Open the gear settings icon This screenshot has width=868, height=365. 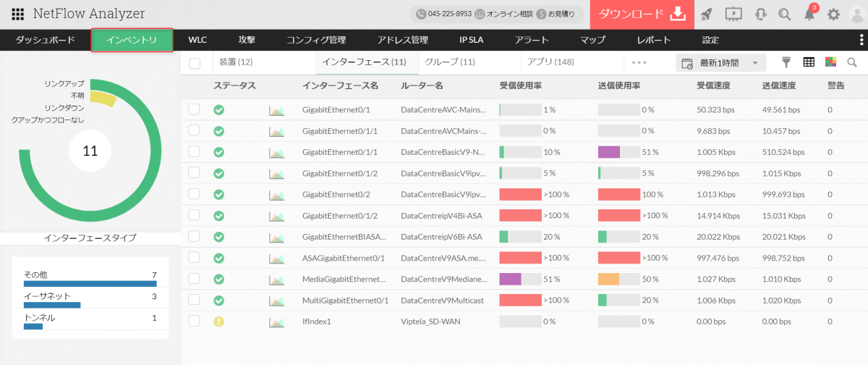pyautogui.click(x=833, y=14)
